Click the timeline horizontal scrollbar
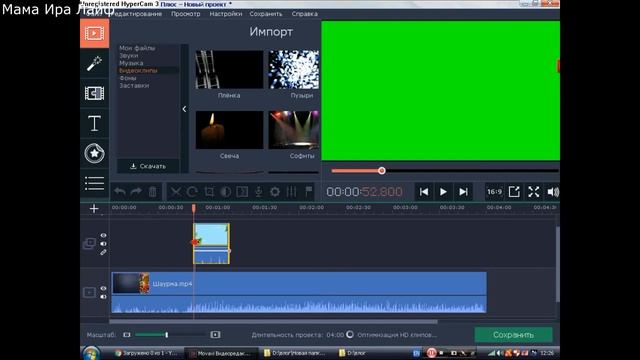Viewport: 640px width, 360px height. coord(273,322)
